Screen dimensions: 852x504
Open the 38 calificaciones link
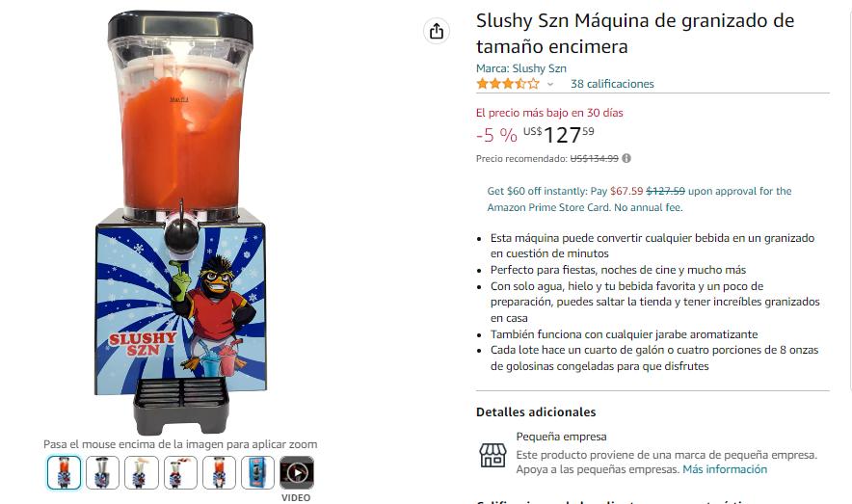612,84
